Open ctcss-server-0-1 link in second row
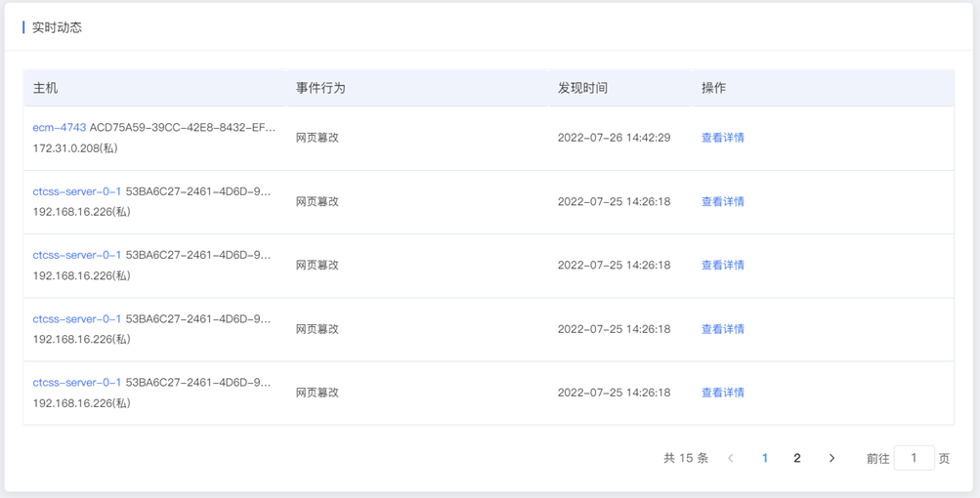 tap(77, 191)
